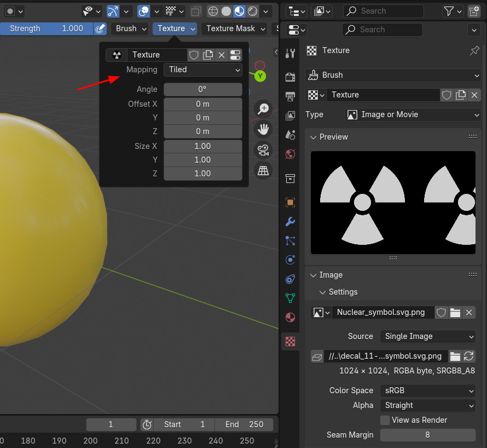This screenshot has width=487, height=448.
Task: Open the Texture header popover
Action: coord(175,28)
